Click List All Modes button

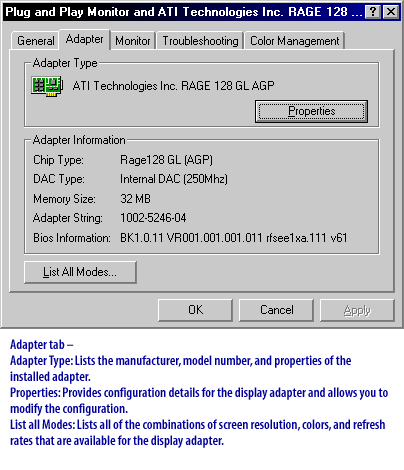coord(80,272)
